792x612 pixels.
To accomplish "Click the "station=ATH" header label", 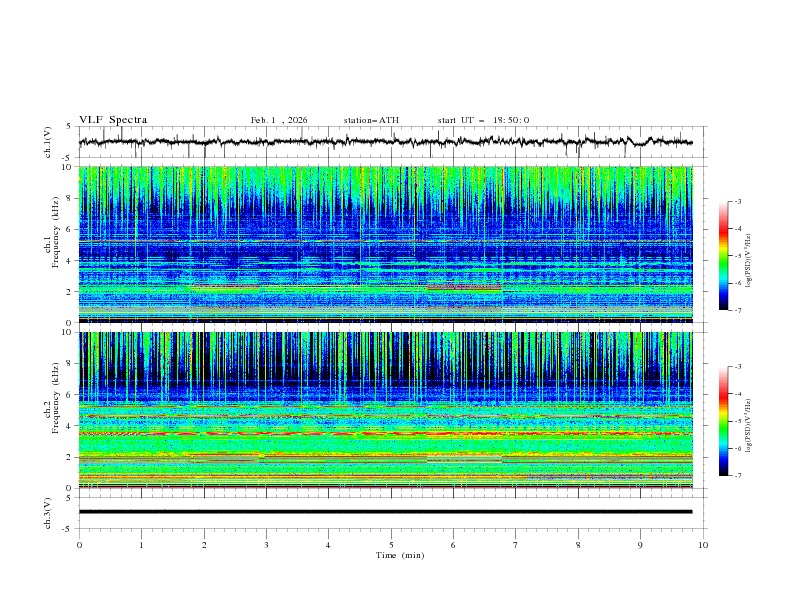I will pyautogui.click(x=371, y=120).
